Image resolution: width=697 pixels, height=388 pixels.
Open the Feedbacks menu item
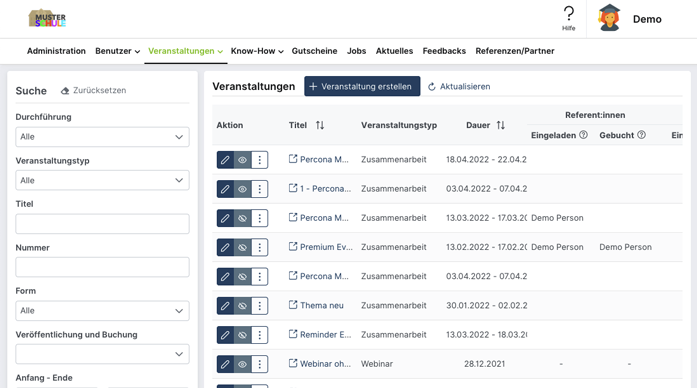[444, 51]
